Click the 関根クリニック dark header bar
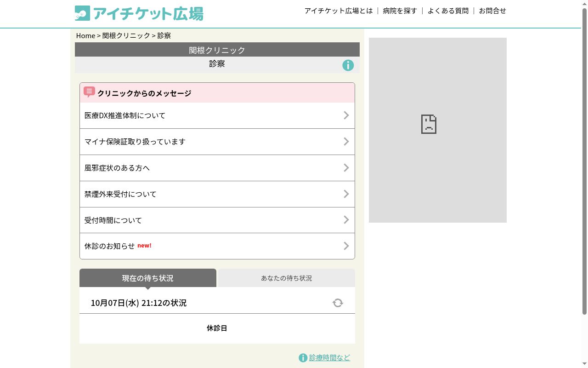The height and width of the screenshot is (368, 588). coord(217,50)
